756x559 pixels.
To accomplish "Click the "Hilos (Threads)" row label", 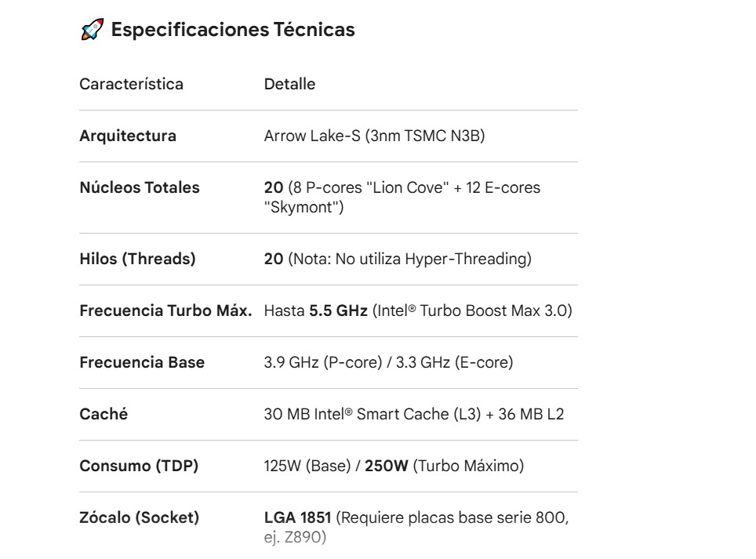I will click(137, 259).
